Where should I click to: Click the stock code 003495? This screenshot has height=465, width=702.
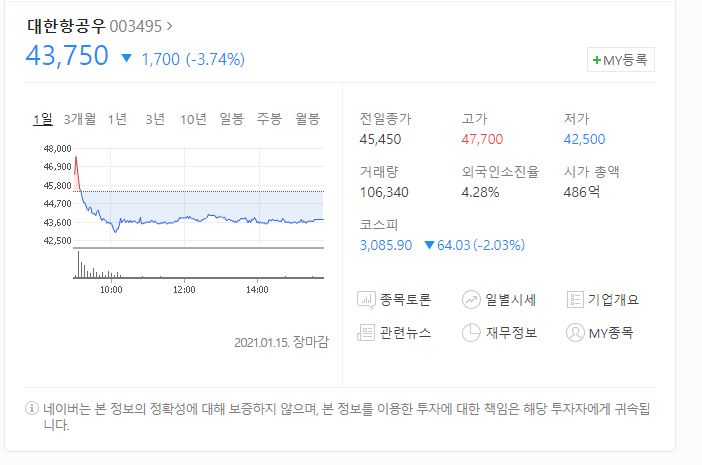pos(136,26)
